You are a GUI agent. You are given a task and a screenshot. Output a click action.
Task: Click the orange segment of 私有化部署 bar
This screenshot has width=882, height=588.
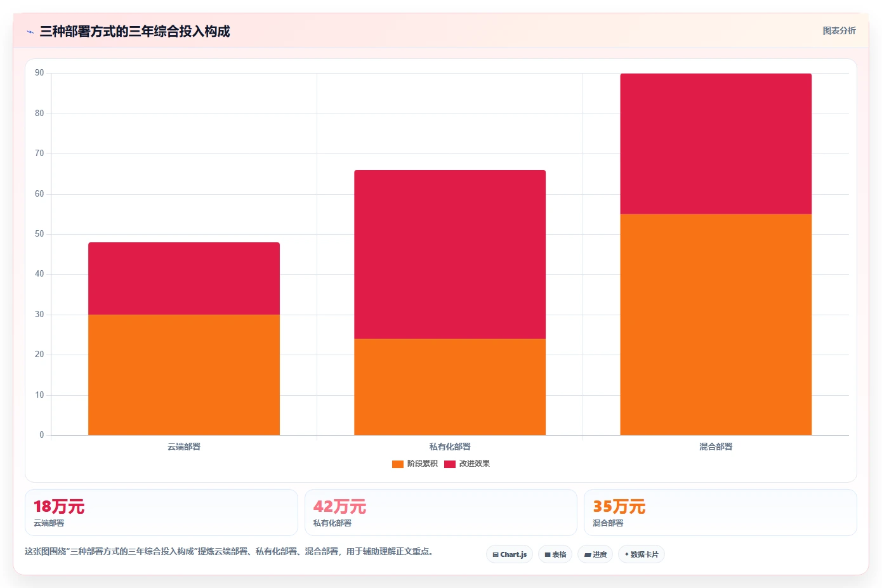point(450,387)
